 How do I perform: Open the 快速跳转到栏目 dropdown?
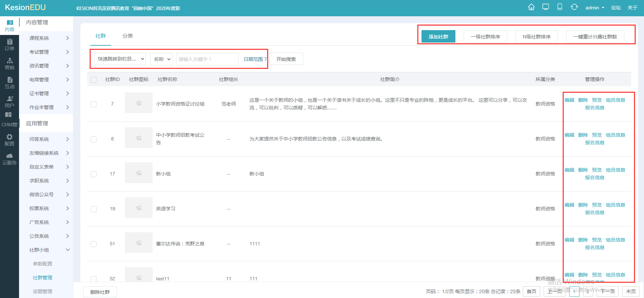pyautogui.click(x=120, y=59)
